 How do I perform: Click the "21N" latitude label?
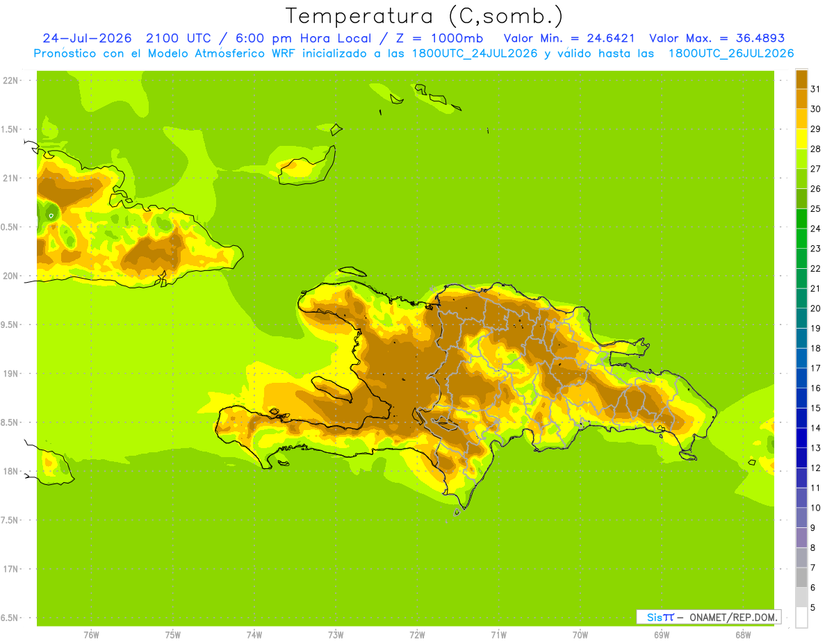point(10,178)
